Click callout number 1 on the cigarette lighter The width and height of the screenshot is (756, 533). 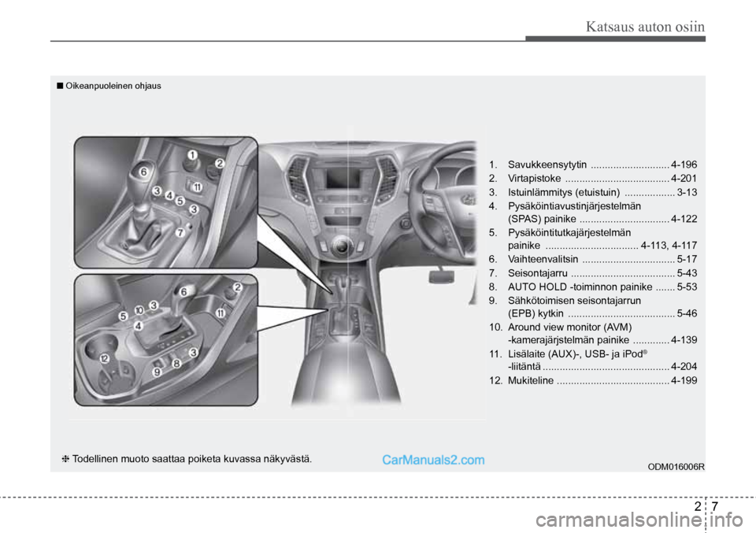click(192, 154)
